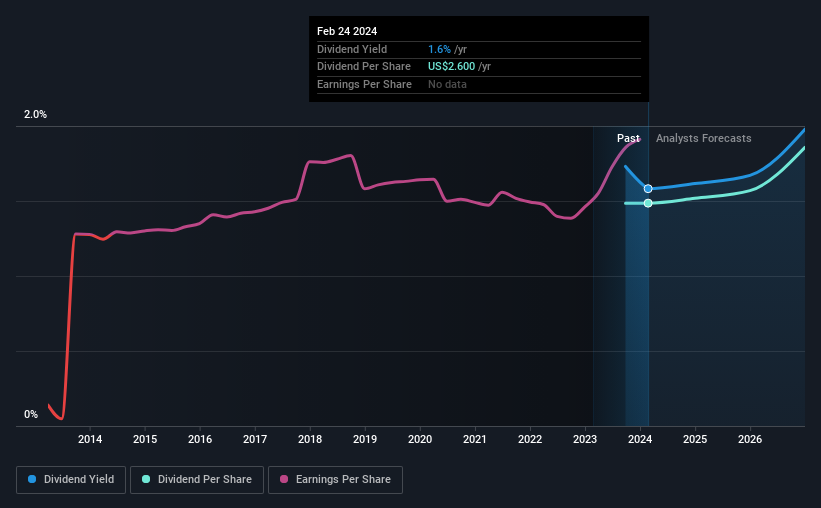
Task: Click the US$2.600 dividend per share value
Action: pyautogui.click(x=451, y=67)
